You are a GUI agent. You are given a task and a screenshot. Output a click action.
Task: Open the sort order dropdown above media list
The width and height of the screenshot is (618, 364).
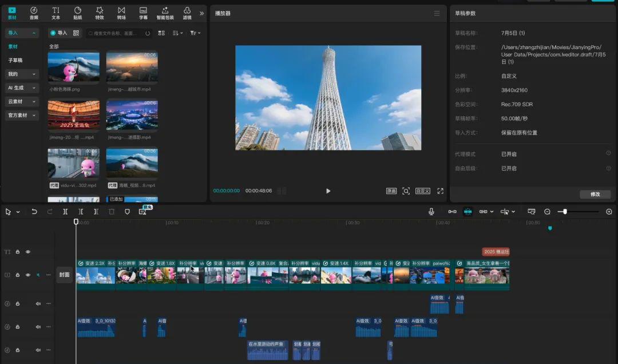pos(178,33)
